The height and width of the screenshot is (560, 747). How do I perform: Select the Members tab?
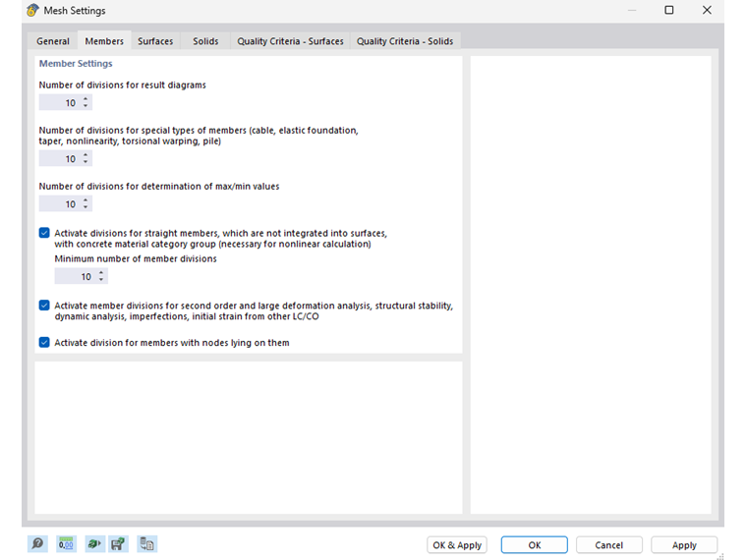(104, 41)
